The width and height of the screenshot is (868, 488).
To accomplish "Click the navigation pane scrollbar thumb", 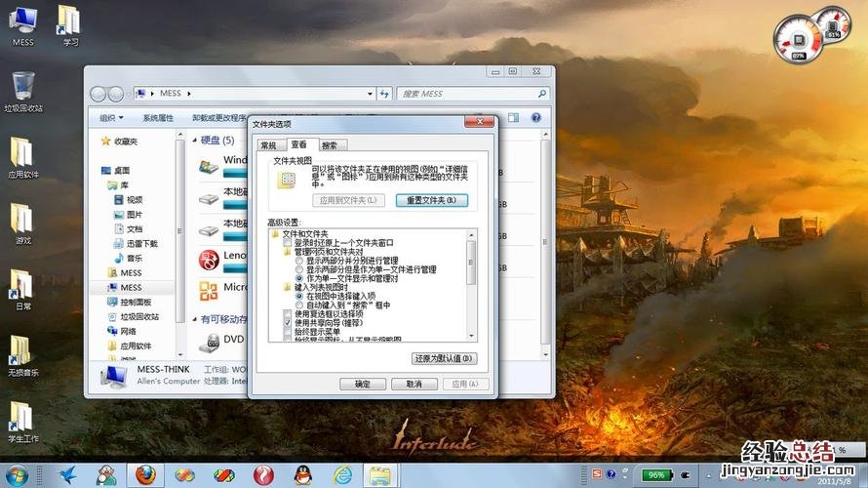I will [x=180, y=230].
